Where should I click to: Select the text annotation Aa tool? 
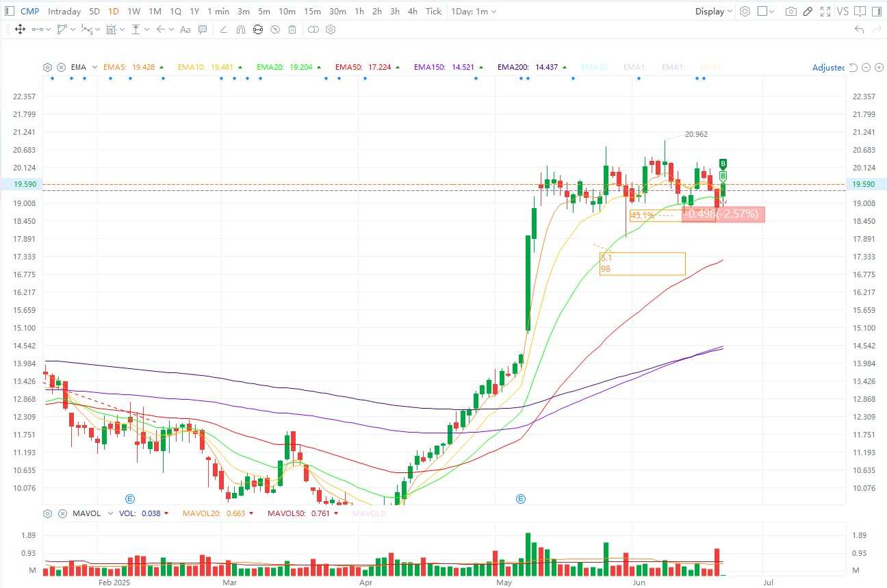pos(185,29)
